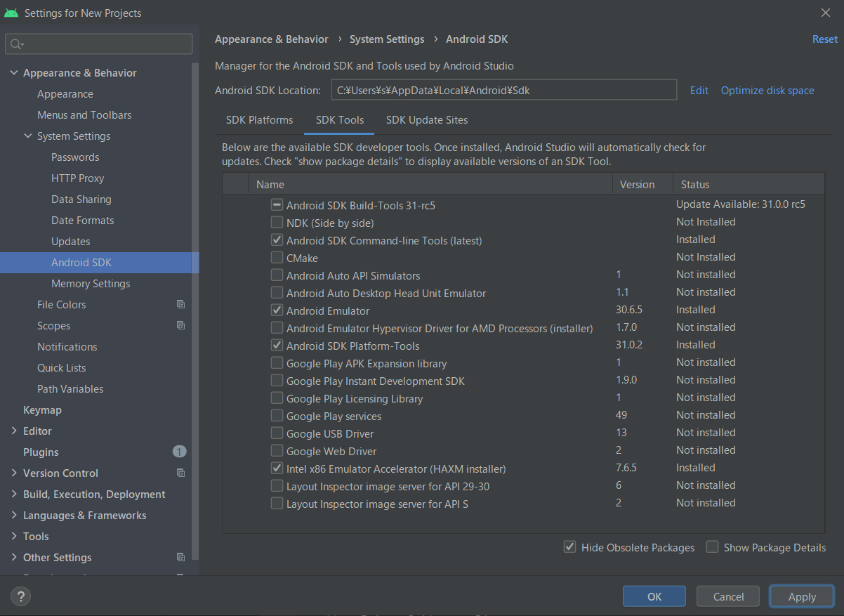Expand the Other Settings section arrow
The height and width of the screenshot is (616, 844).
14,558
